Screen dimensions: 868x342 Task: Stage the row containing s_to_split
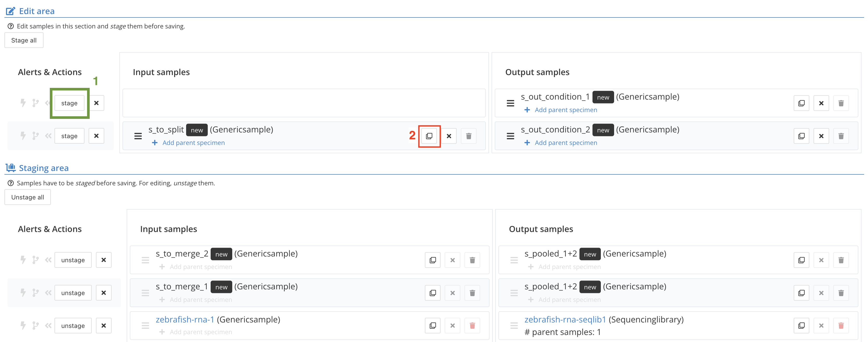click(69, 136)
